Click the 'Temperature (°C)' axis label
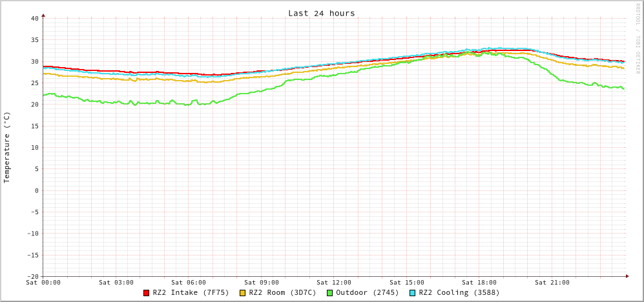The height and width of the screenshot is (302, 644). [6, 147]
